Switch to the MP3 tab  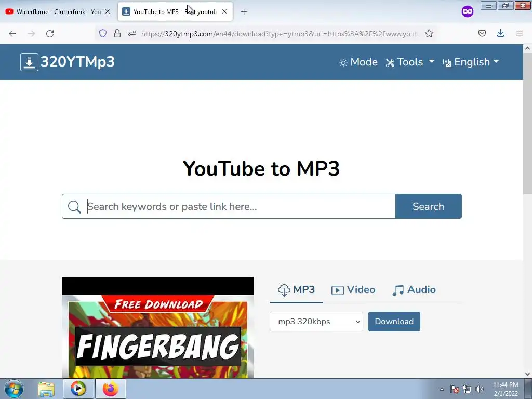click(296, 290)
